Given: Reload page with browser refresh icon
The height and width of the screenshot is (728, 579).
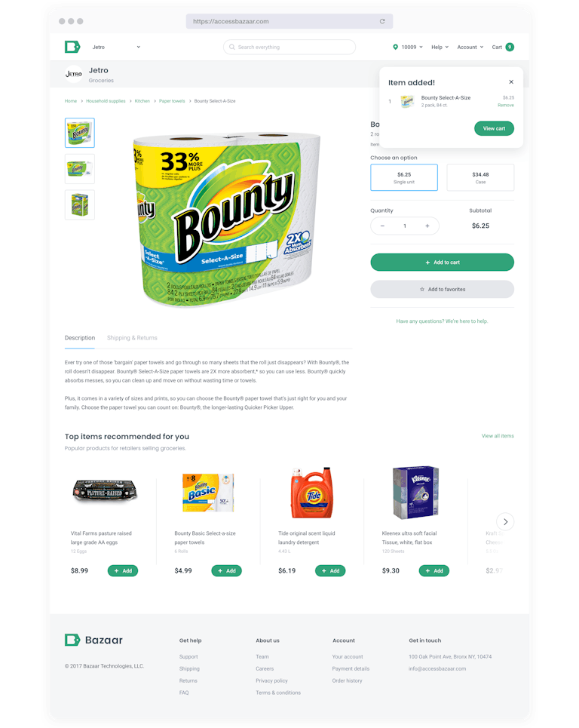Looking at the screenshot, I should (x=382, y=21).
